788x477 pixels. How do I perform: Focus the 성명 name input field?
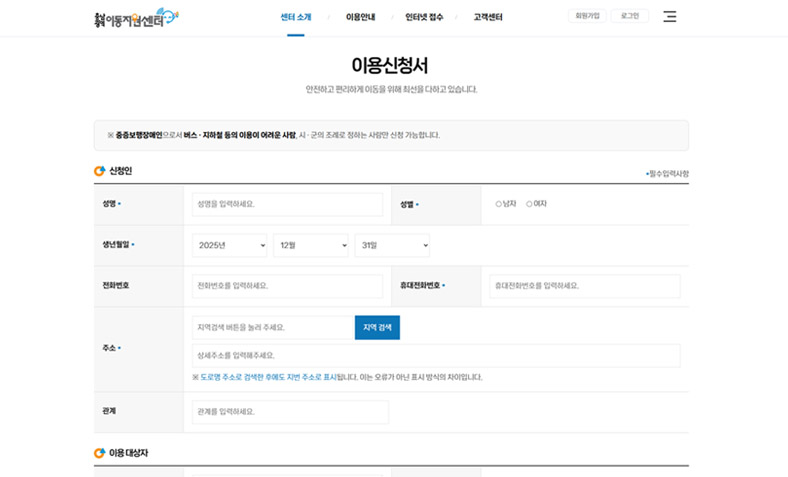pos(287,204)
